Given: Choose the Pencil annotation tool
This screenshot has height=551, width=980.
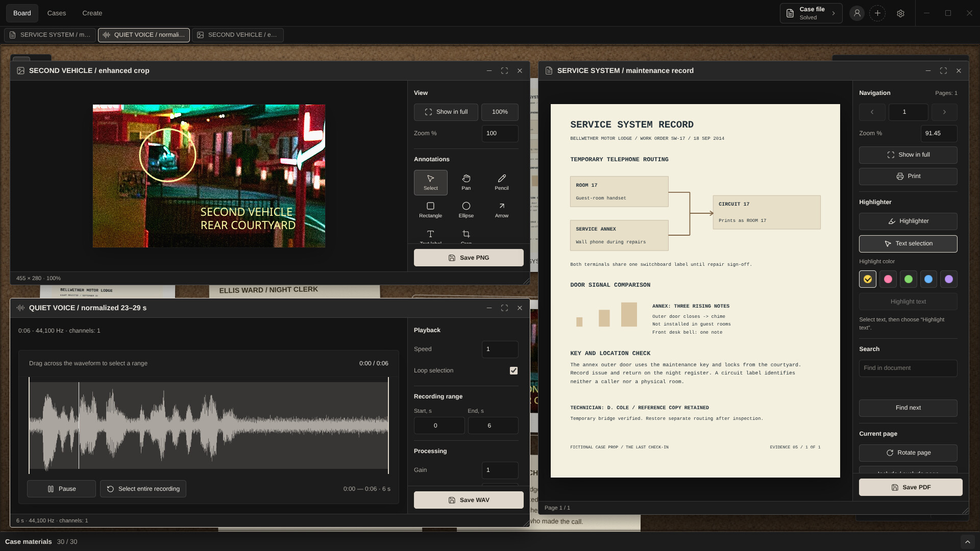Looking at the screenshot, I should (502, 182).
